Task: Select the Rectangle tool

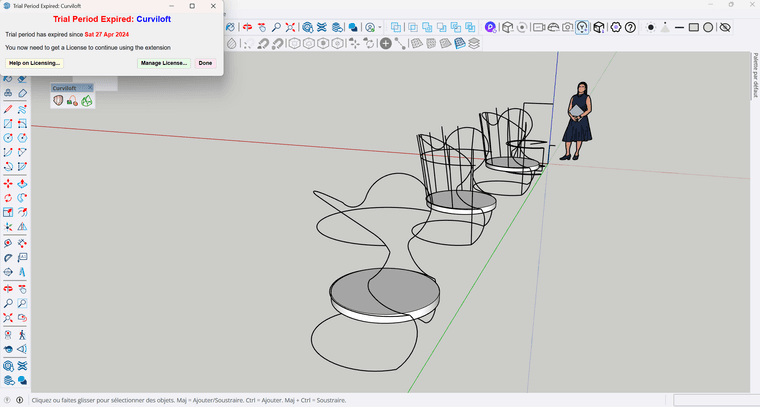Action: pyautogui.click(x=8, y=124)
